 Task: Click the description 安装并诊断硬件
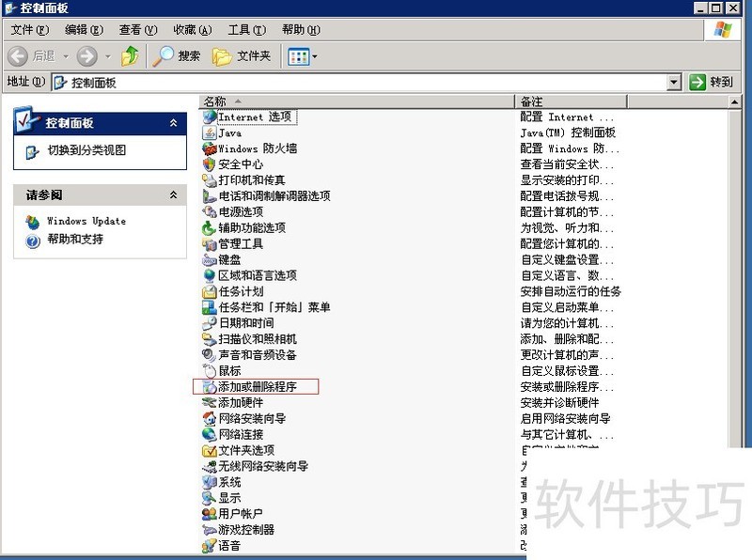click(559, 402)
